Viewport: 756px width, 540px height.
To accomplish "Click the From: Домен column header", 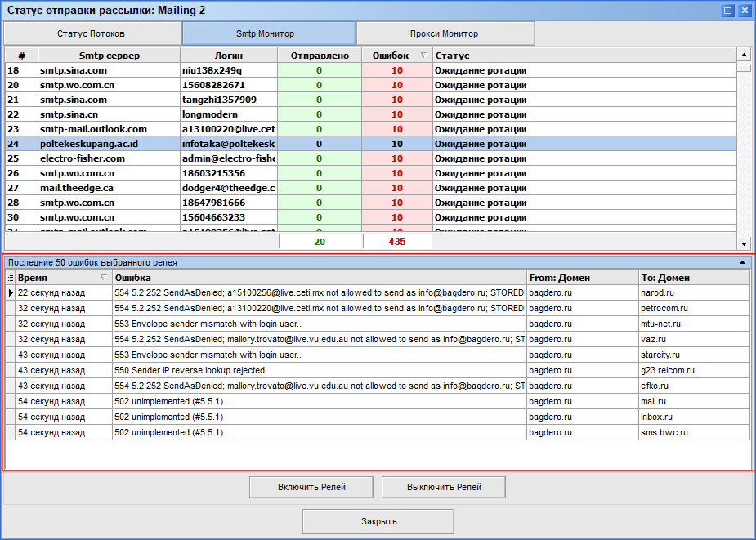I will [x=583, y=277].
